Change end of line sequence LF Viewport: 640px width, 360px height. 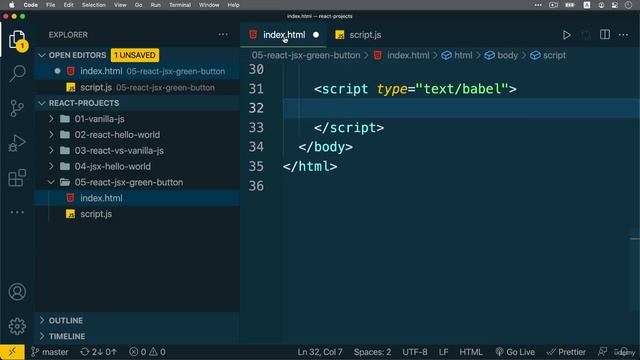pyautogui.click(x=444, y=352)
